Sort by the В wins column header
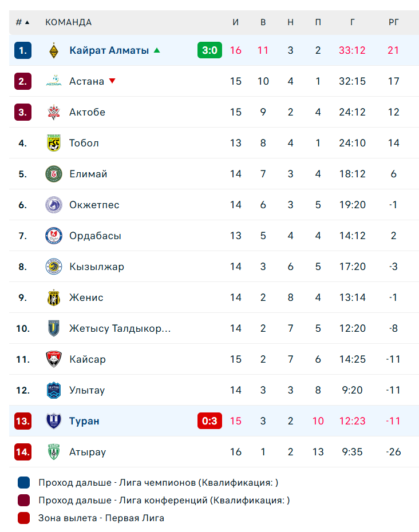 (263, 22)
